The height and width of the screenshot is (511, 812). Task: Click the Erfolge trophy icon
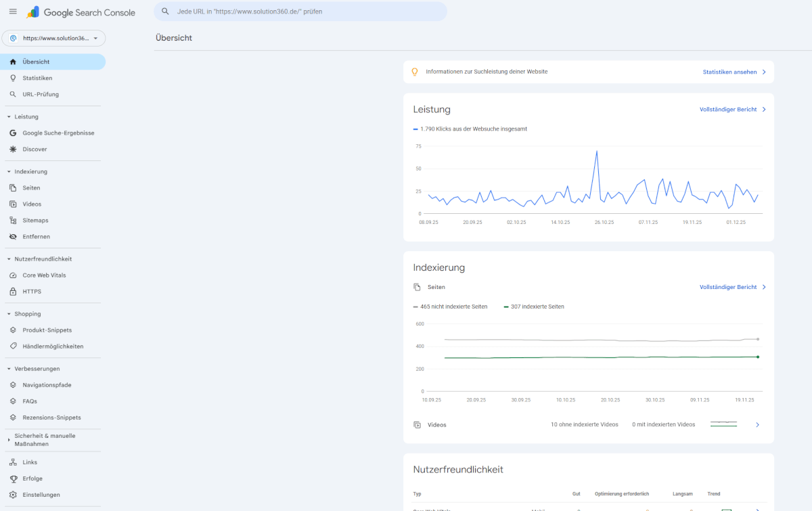coord(13,479)
